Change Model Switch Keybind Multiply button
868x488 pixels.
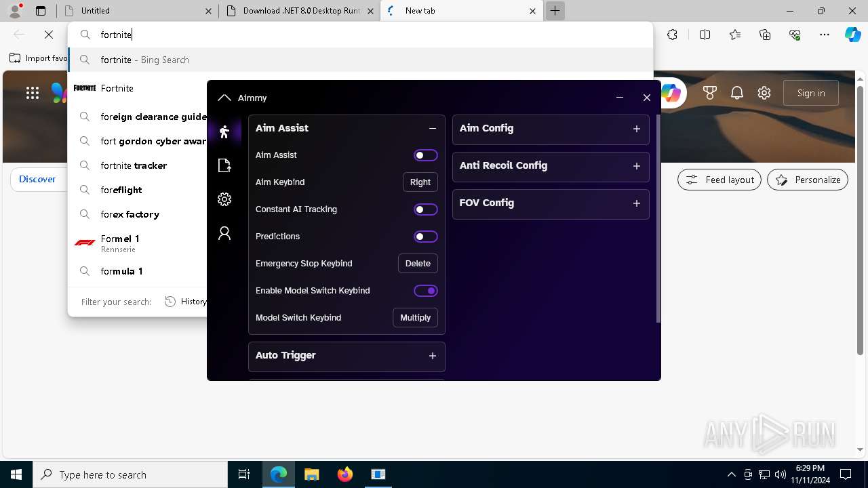pyautogui.click(x=416, y=318)
